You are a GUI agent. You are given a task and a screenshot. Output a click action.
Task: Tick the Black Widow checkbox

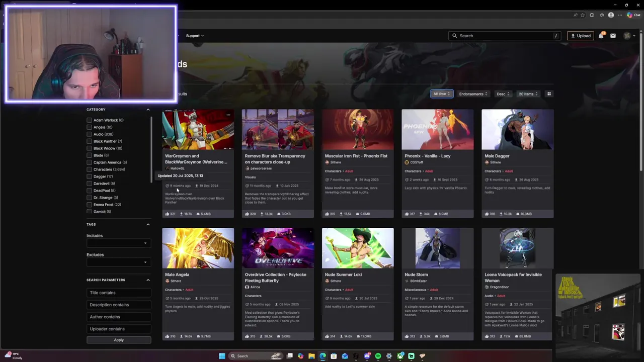[x=90, y=148]
